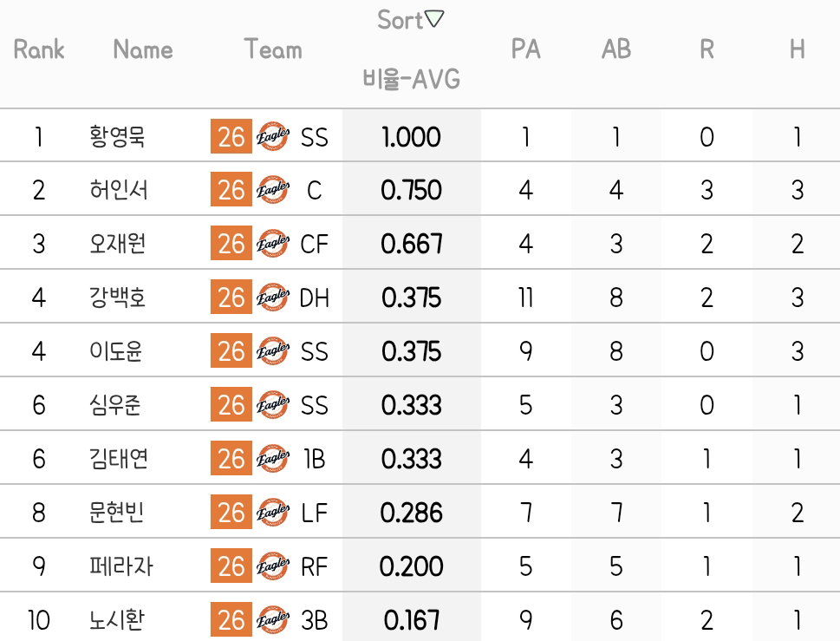Click the orange 26 badge for 심우준
The image size is (840, 641).
(231, 404)
